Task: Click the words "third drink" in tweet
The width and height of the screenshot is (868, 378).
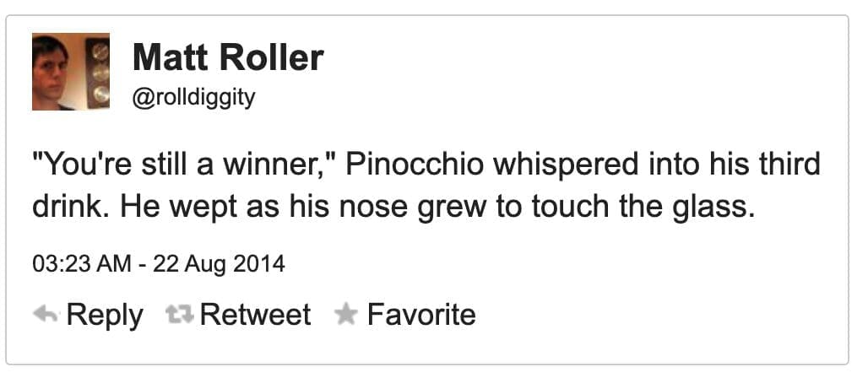Action: (x=788, y=164)
